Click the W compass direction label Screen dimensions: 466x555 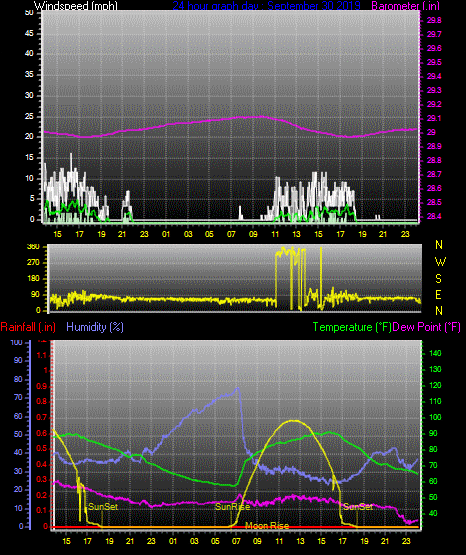[440, 262]
